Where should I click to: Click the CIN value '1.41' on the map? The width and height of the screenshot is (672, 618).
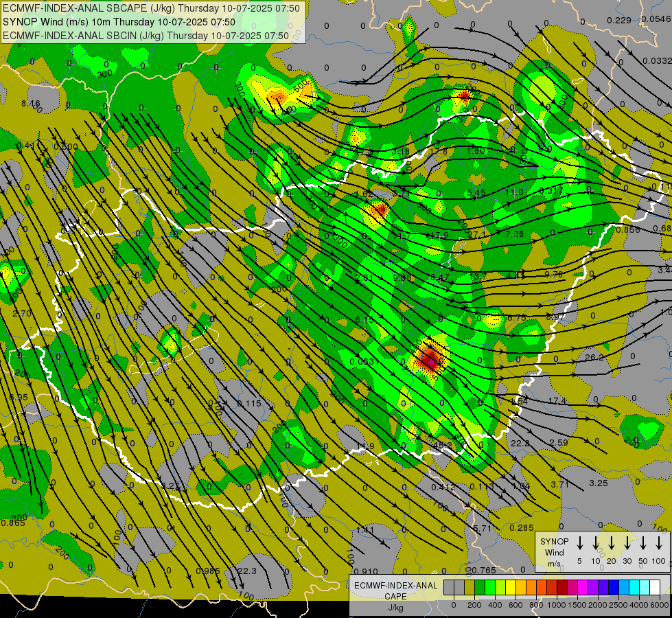point(365,529)
